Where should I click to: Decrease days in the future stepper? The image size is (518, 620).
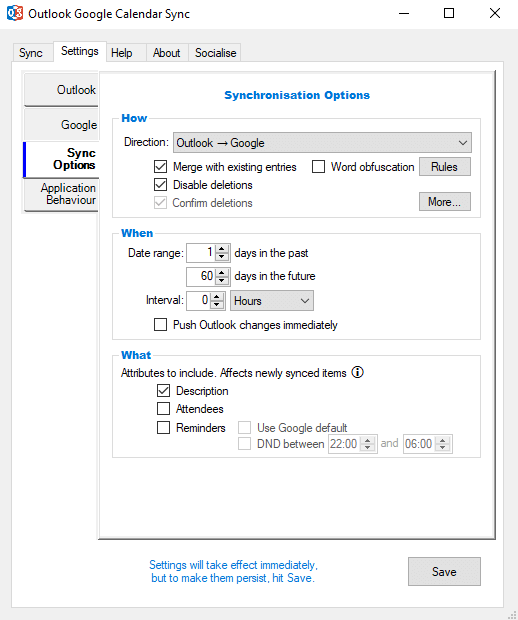click(222, 280)
